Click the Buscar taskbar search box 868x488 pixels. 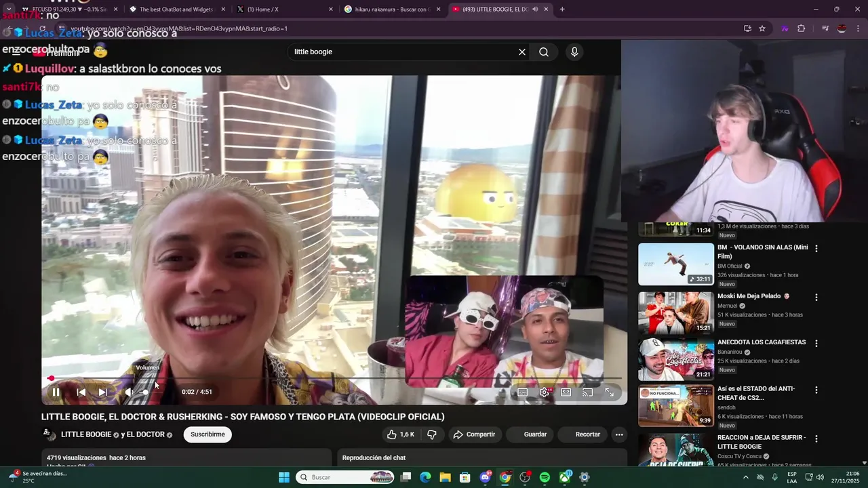point(346,477)
